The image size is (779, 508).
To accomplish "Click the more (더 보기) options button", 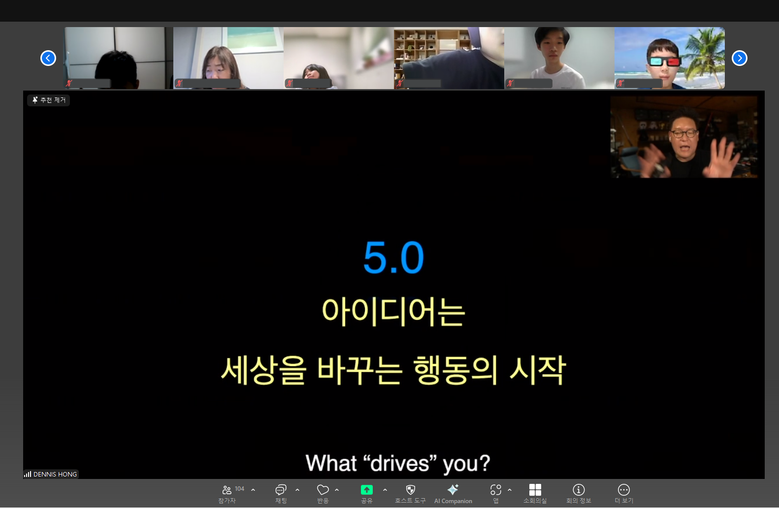I will [624, 490].
